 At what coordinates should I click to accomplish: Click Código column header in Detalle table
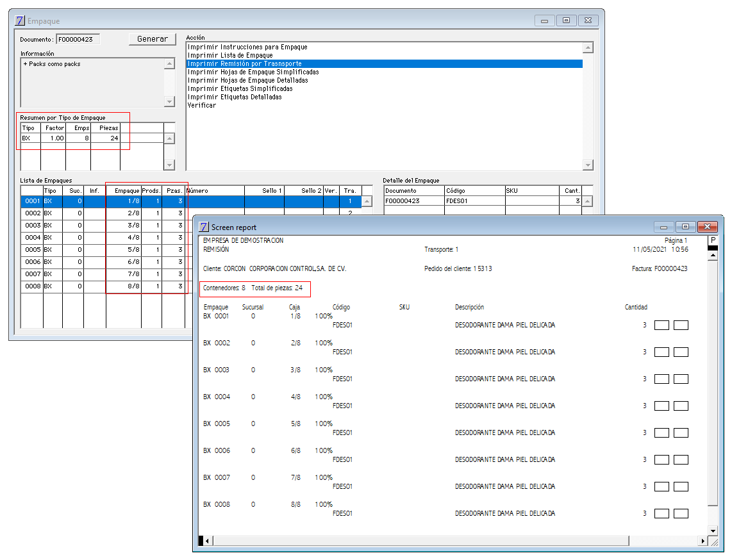coord(475,191)
